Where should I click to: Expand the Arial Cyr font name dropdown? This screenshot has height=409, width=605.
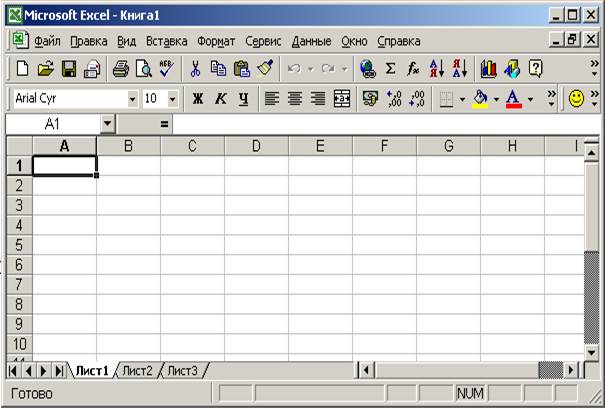(132, 99)
